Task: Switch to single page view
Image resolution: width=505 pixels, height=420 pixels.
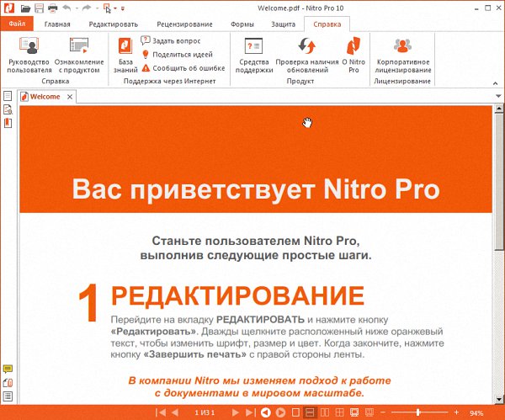Action: tap(295, 412)
